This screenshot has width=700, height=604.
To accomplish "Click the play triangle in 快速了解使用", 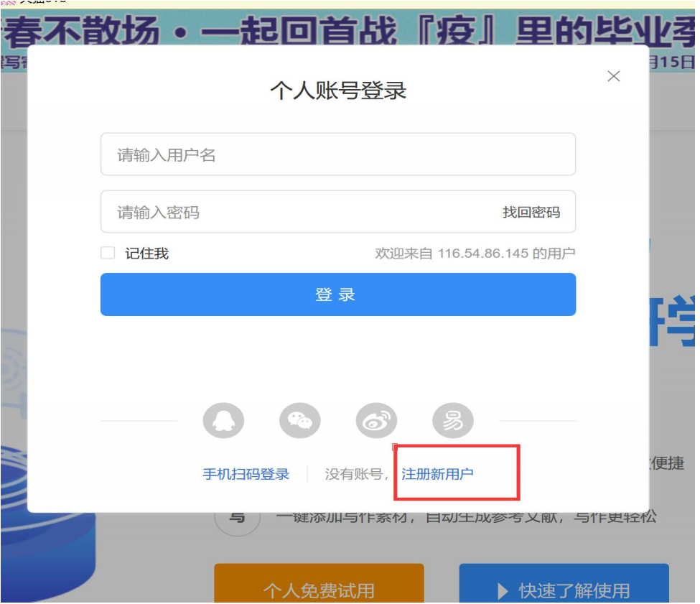I will (x=503, y=591).
